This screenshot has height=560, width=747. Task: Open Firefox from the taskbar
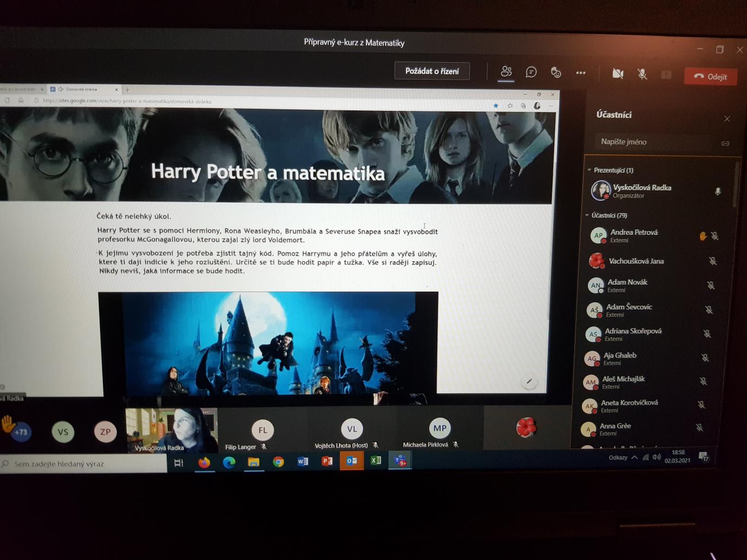[x=204, y=462]
